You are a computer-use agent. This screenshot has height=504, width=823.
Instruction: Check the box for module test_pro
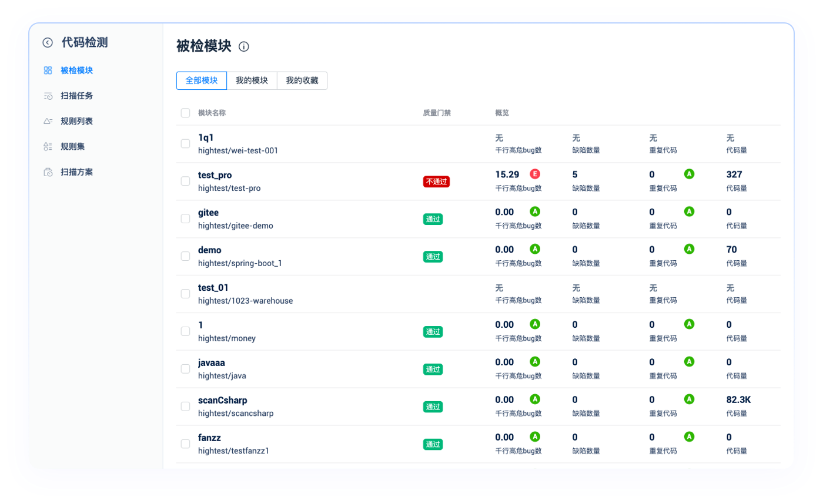[185, 181]
